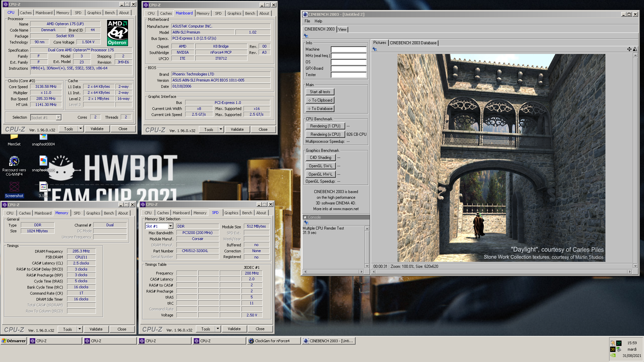Click the rendered Daylight image
This screenshot has width=644, height=362.
click(x=501, y=158)
